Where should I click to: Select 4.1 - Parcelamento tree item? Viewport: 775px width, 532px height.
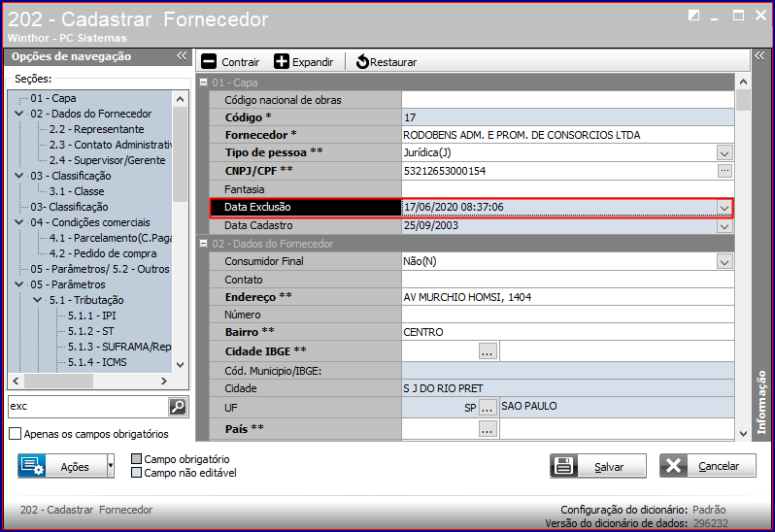tap(110, 238)
